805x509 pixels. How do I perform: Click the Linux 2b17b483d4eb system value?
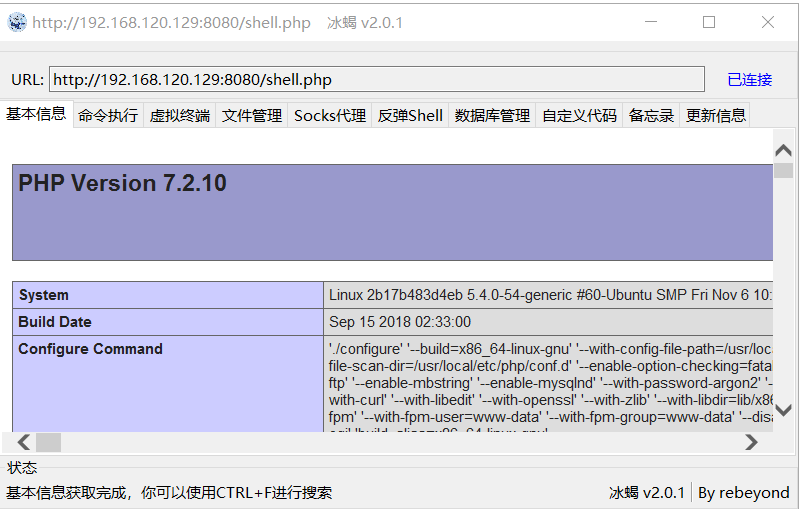point(550,295)
